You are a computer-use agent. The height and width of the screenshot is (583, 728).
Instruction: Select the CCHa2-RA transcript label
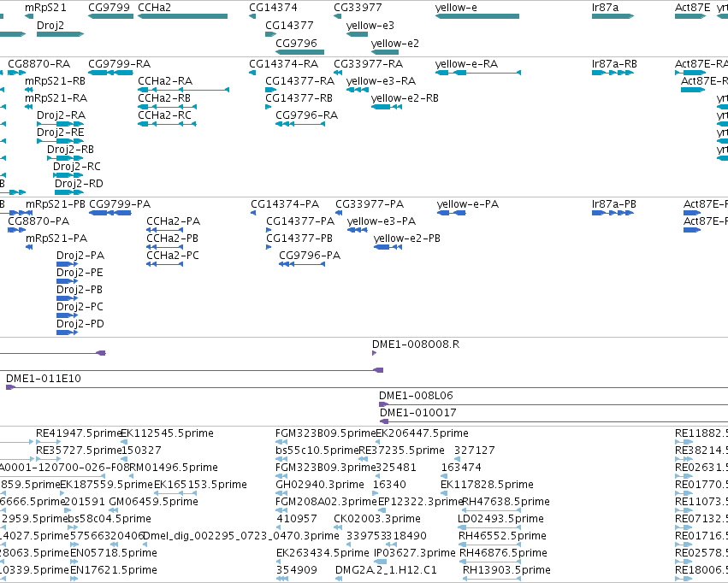coord(165,80)
